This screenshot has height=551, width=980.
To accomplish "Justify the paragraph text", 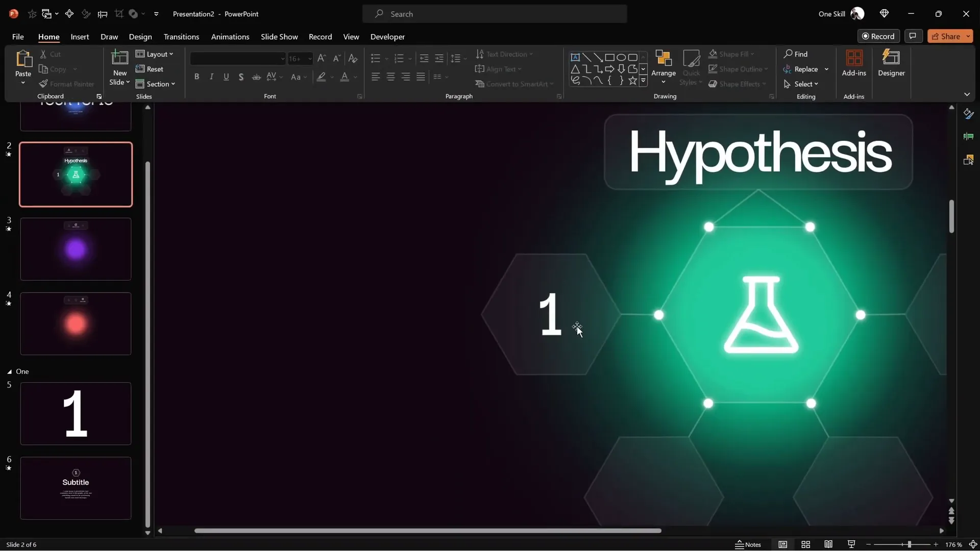I will pos(421,77).
